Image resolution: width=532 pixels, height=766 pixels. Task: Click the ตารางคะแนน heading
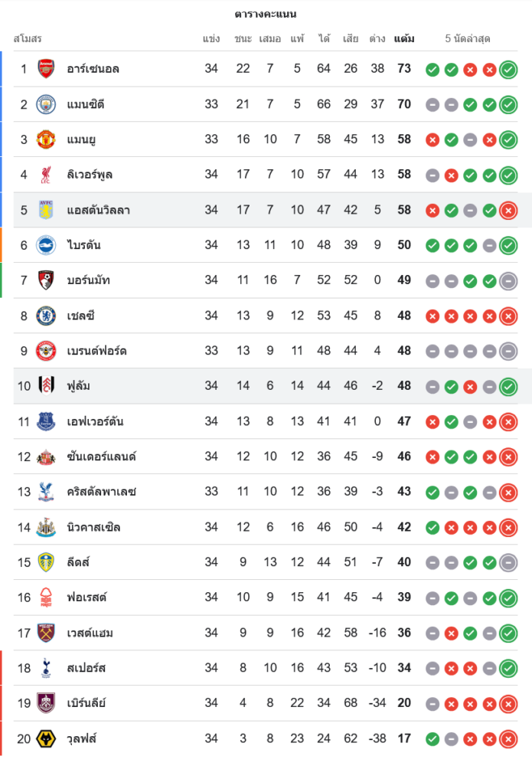coord(266,14)
